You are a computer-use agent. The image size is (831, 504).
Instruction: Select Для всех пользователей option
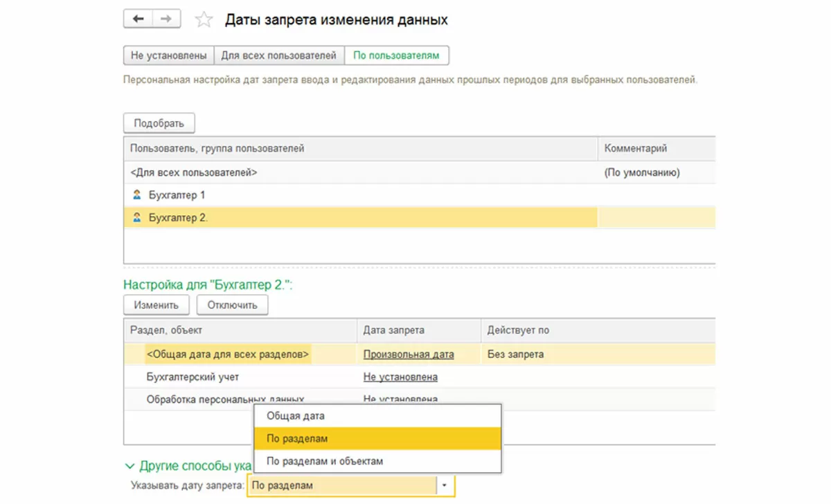coord(278,55)
